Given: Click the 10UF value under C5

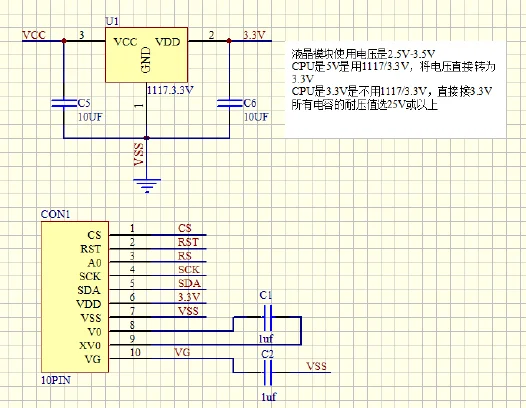Looking at the screenshot, I should 90,117.
